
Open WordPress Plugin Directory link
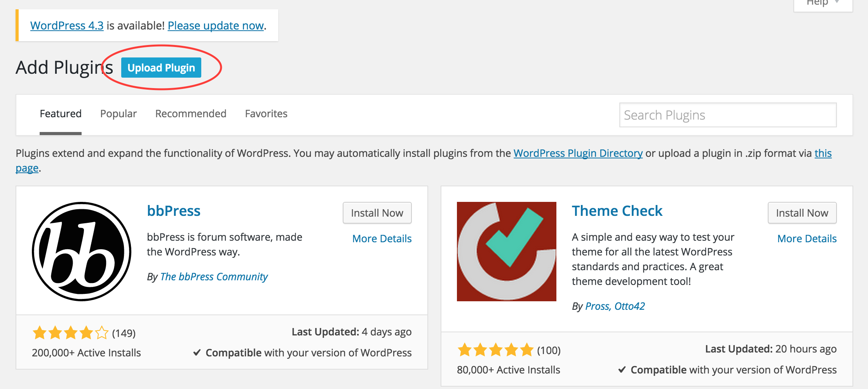point(578,153)
